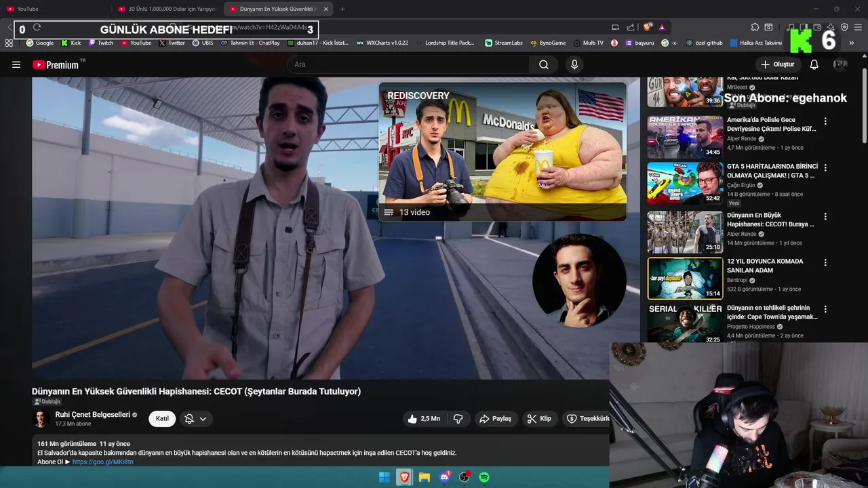Image resolution: width=868 pixels, height=488 pixels.
Task: Open options for Cape Town video
Action: 825,309
